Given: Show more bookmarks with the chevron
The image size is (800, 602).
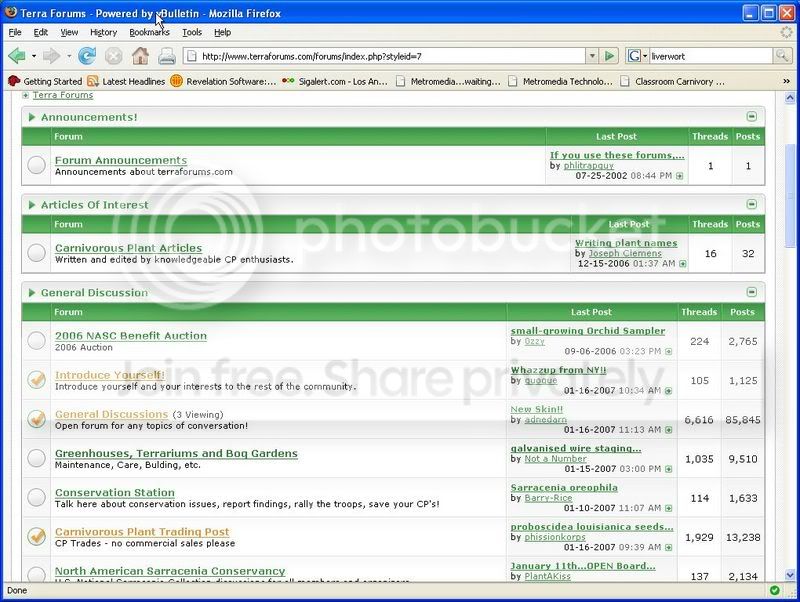Looking at the screenshot, I should point(786,81).
